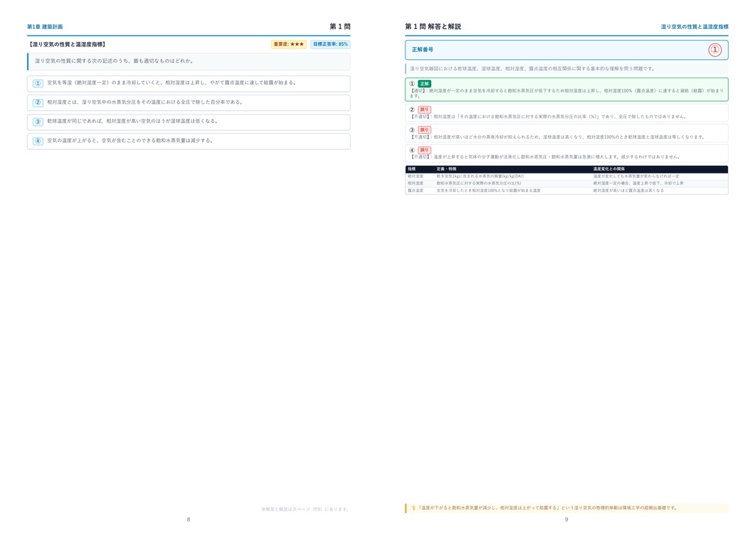Click the 正解番号 answer box

[x=566, y=50]
